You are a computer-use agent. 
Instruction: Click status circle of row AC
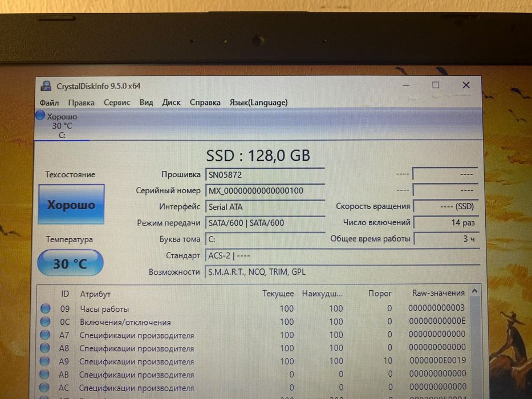44,387
